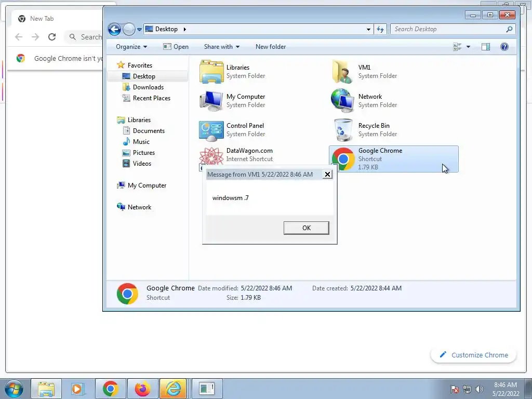Open the Share with menu
This screenshot has height=399, width=532.
(221, 47)
